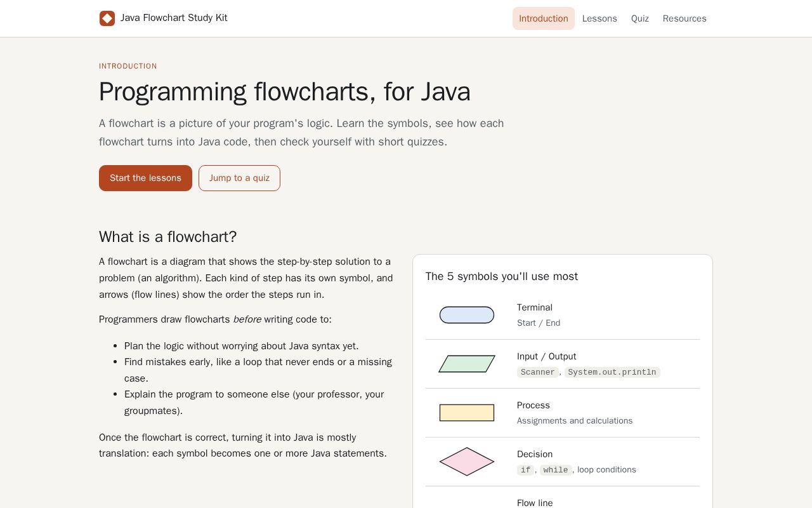Click the 'Process' symbol name

point(534,405)
